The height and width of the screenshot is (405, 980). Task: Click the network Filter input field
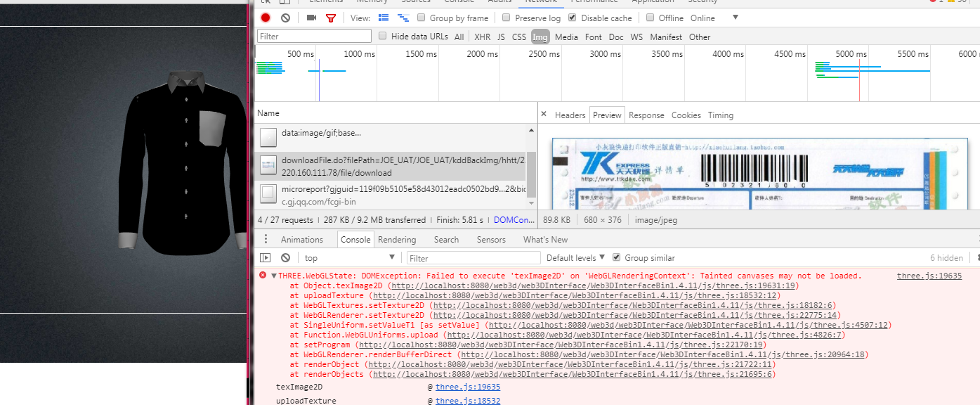(314, 36)
